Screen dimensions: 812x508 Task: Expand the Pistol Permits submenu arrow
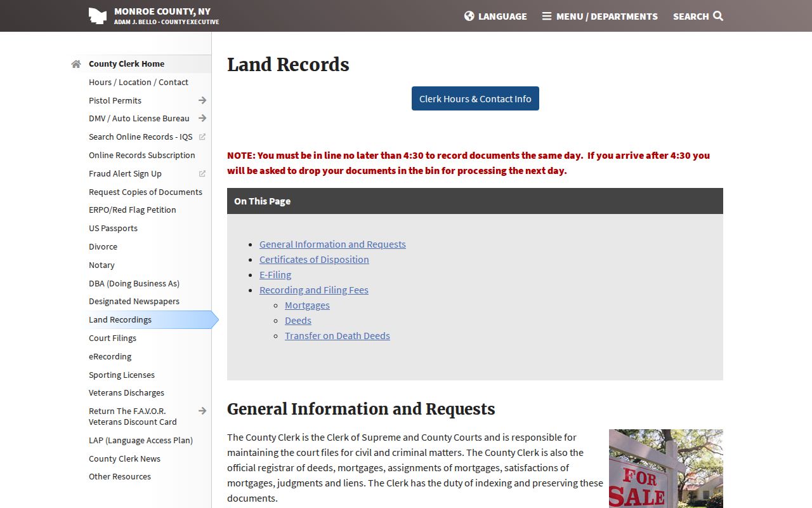pyautogui.click(x=202, y=100)
